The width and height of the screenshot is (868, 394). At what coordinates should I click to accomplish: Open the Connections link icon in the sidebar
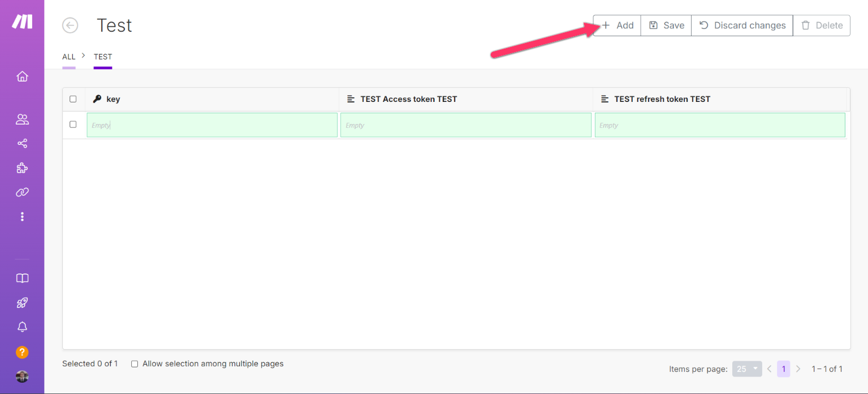click(22, 192)
